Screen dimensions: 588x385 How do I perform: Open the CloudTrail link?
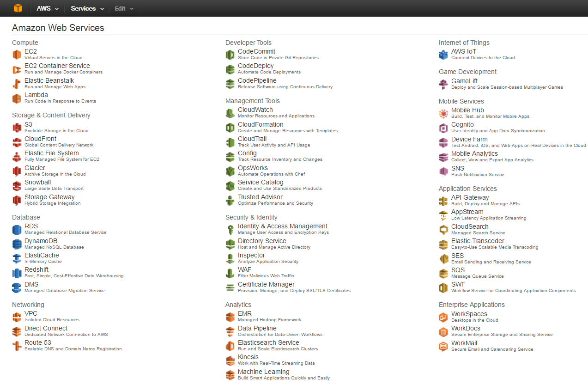pos(252,139)
